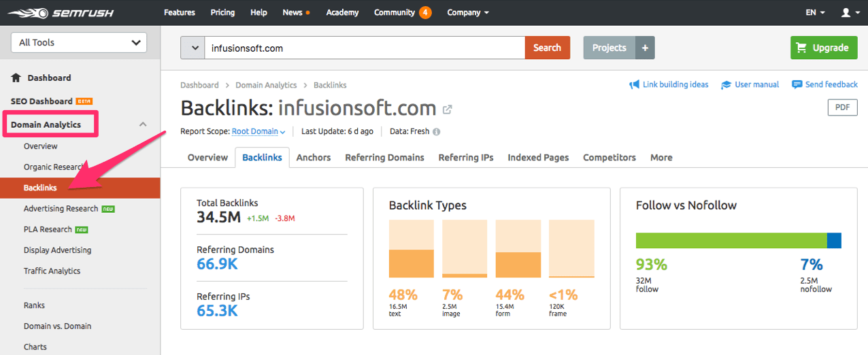
Task: Click the Referring Domains 66.9K value
Action: pyautogui.click(x=217, y=264)
